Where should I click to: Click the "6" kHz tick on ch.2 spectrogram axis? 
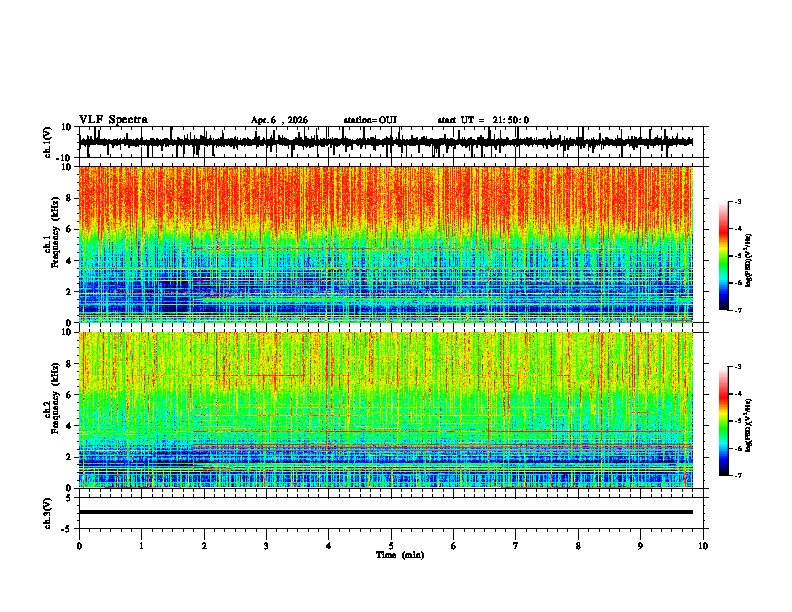[x=69, y=394]
